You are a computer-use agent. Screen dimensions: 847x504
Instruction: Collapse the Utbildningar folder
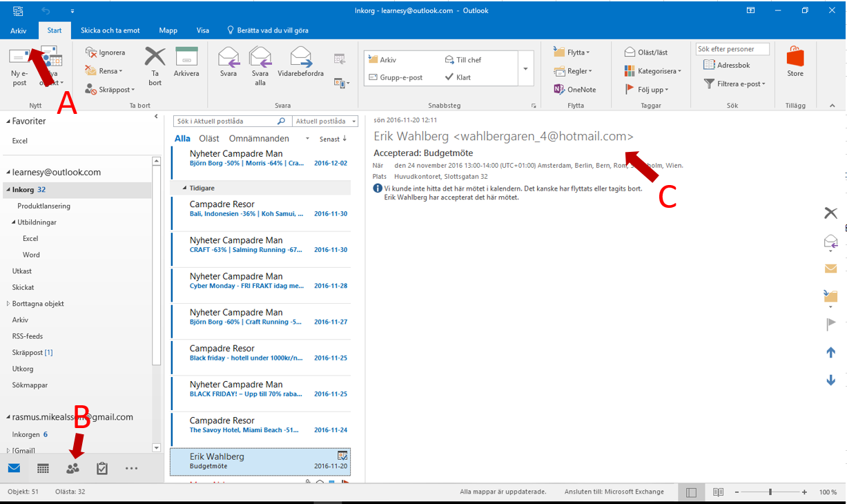pyautogui.click(x=14, y=222)
